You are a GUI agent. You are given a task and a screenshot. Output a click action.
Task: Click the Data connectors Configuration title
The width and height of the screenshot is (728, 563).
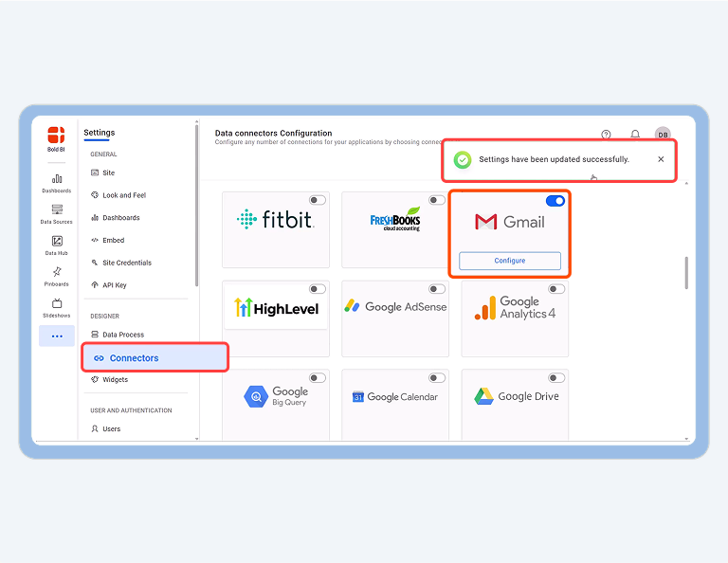click(x=273, y=134)
